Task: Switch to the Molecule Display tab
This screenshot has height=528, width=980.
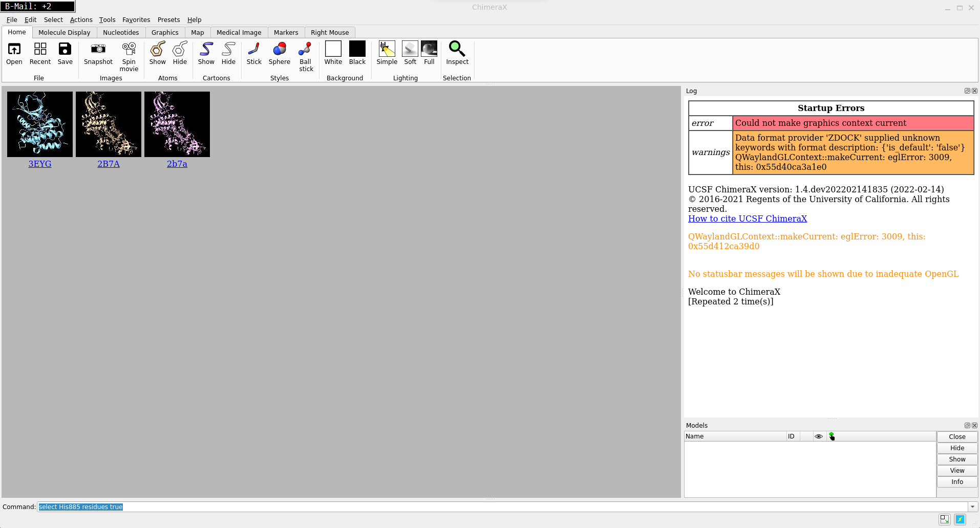Action: pos(64,32)
